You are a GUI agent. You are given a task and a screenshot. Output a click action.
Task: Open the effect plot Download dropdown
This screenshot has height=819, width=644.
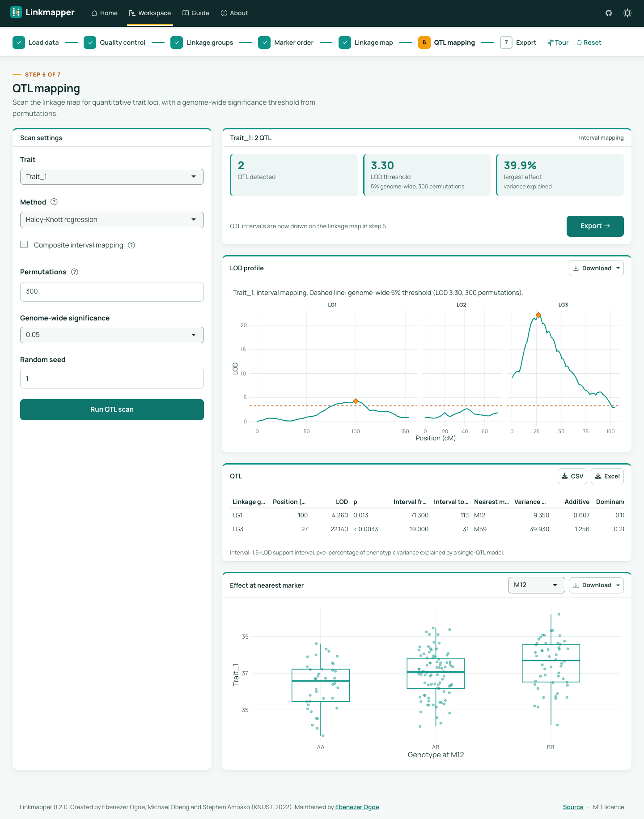(596, 585)
